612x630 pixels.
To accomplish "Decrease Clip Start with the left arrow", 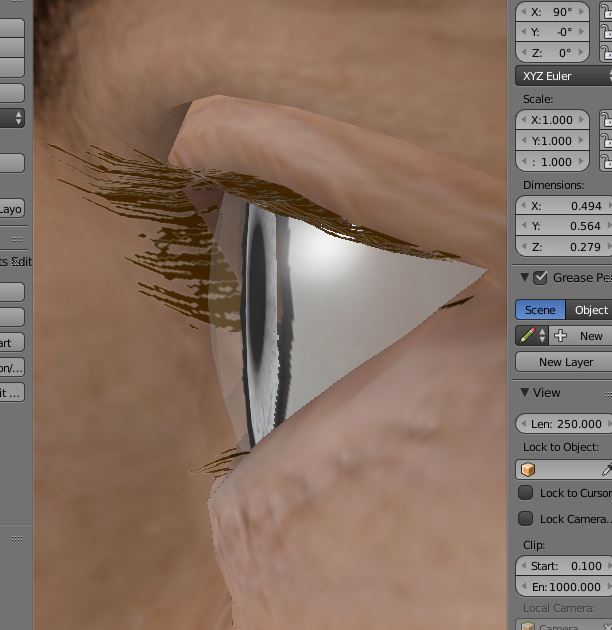I will click(524, 565).
